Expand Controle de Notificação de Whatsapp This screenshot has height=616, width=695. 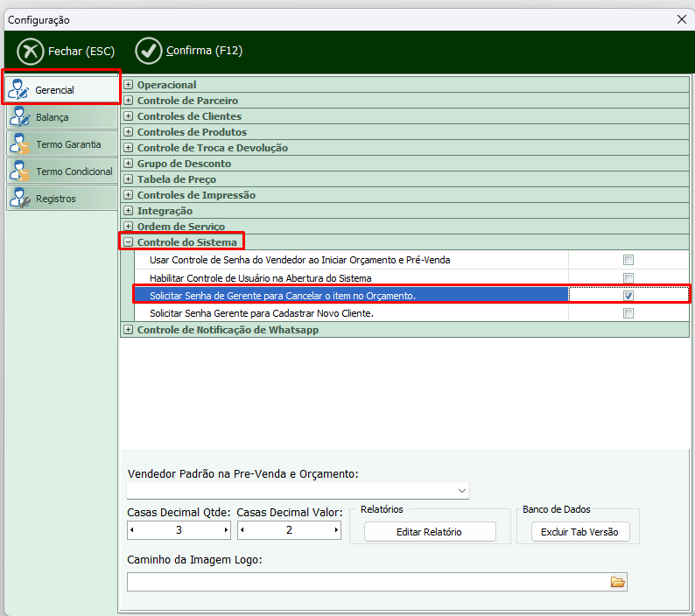point(129,330)
